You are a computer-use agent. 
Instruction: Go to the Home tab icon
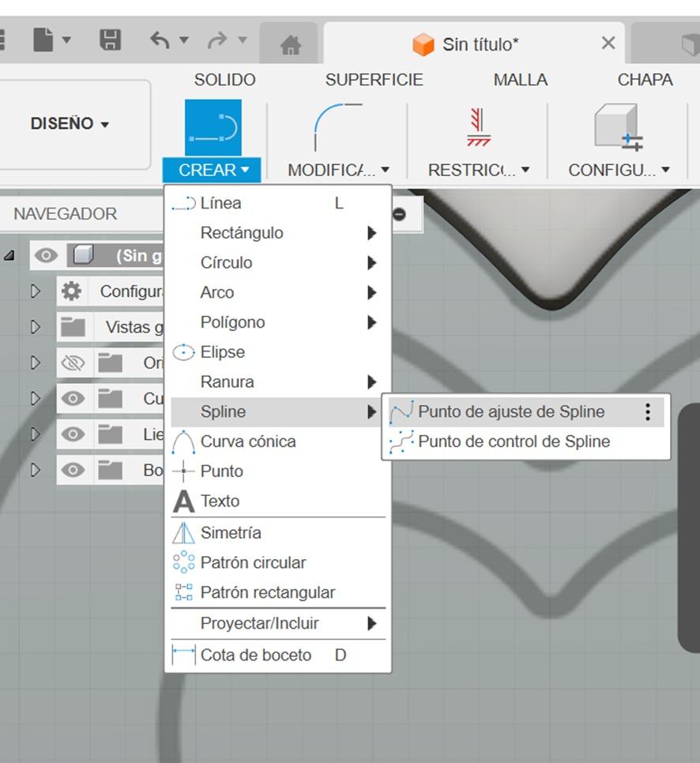coord(291,45)
